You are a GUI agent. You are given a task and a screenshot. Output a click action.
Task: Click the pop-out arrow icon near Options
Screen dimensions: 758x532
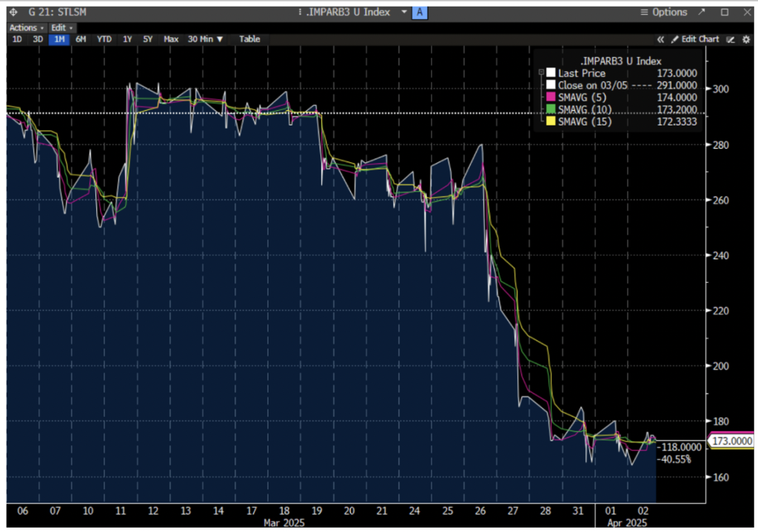coord(701,13)
